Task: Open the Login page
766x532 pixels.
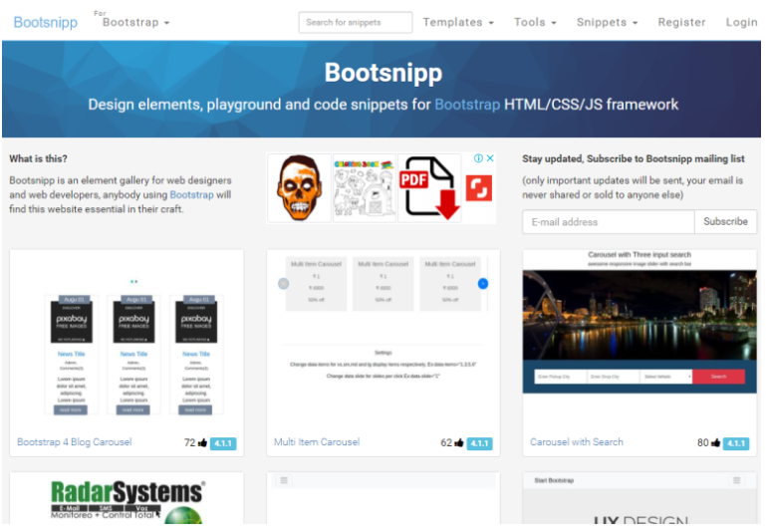Action: pyautogui.click(x=741, y=23)
